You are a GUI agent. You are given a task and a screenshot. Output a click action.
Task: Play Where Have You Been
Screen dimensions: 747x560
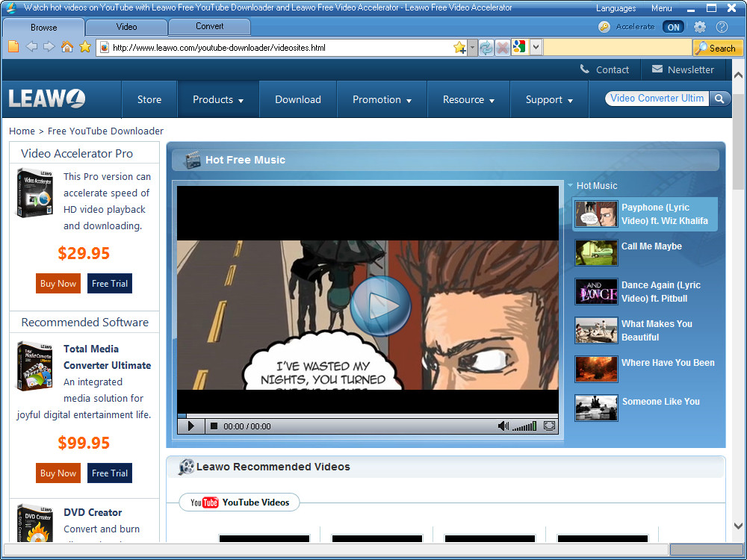645,369
